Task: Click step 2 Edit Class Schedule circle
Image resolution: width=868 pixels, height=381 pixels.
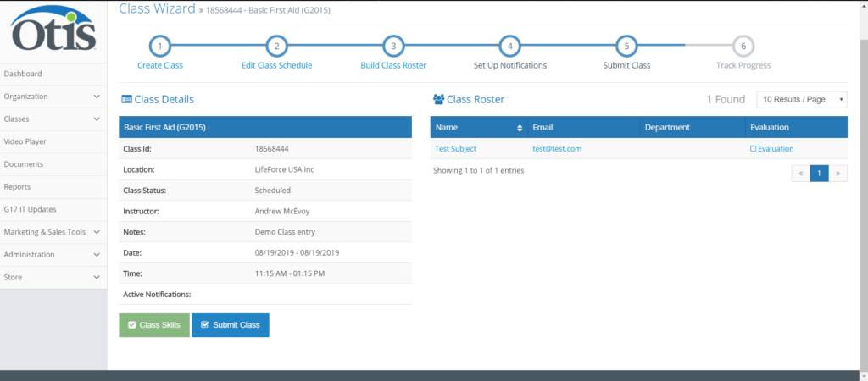Action: coord(276,46)
